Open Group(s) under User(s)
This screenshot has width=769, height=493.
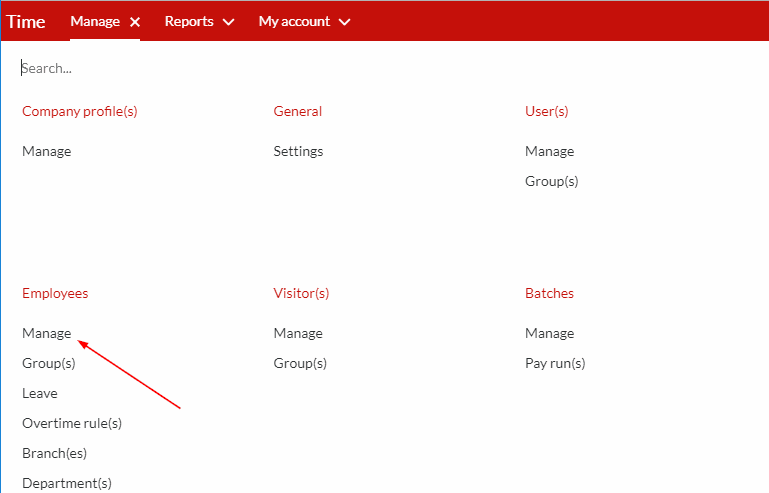(x=552, y=182)
